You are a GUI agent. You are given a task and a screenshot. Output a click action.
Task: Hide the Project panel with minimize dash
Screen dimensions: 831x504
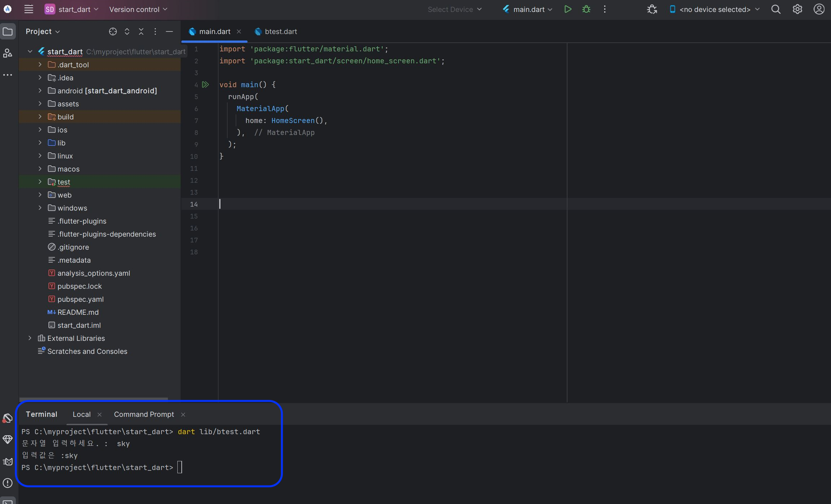[x=169, y=31]
